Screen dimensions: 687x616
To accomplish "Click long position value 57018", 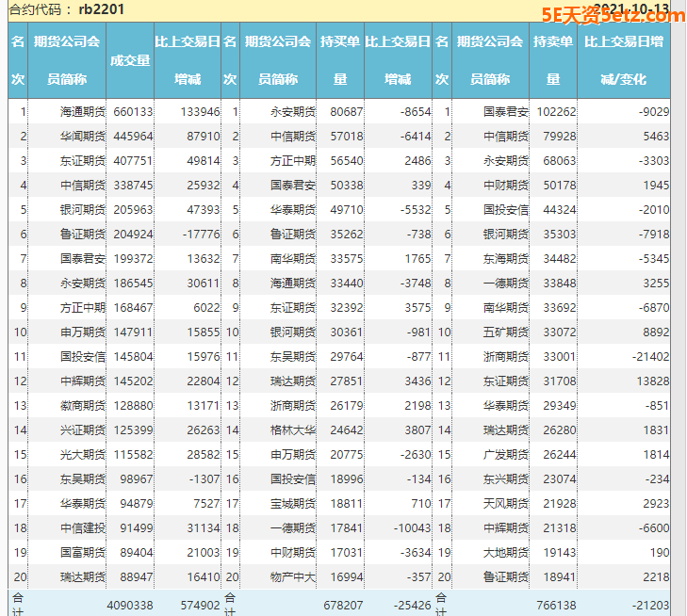I will pyautogui.click(x=347, y=137).
